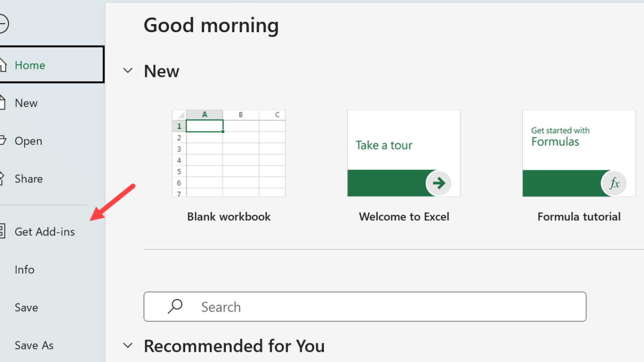Click the New document icon
The width and height of the screenshot is (644, 362).
point(3,103)
